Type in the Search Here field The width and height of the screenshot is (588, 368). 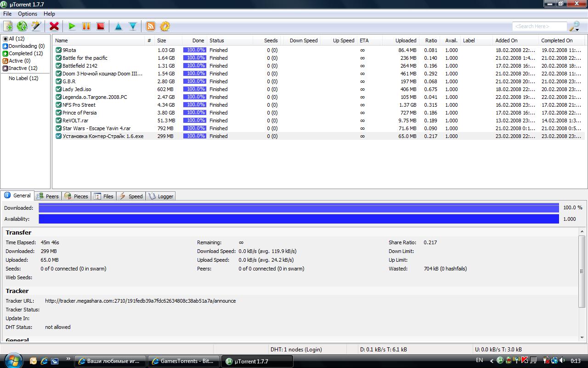pos(539,26)
